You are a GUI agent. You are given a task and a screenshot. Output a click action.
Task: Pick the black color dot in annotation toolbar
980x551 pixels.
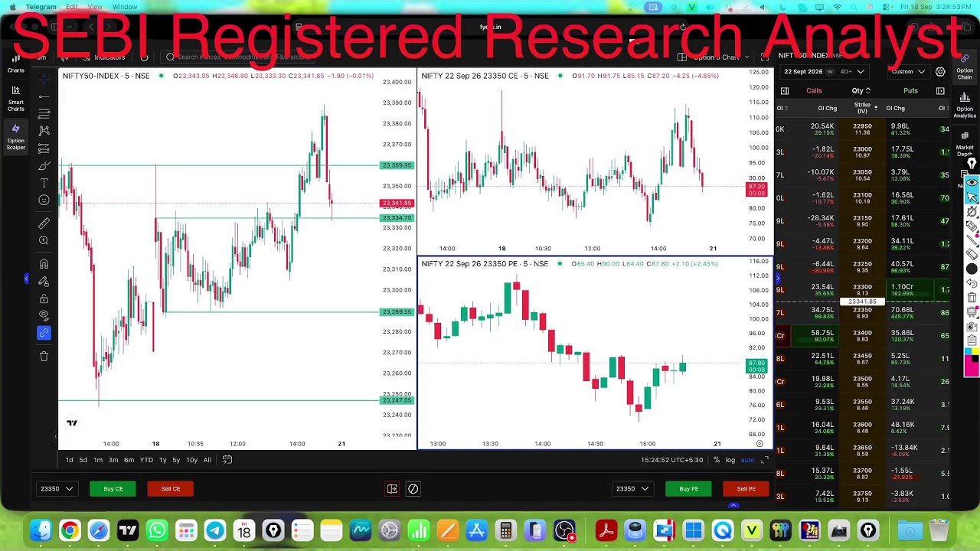click(x=972, y=269)
